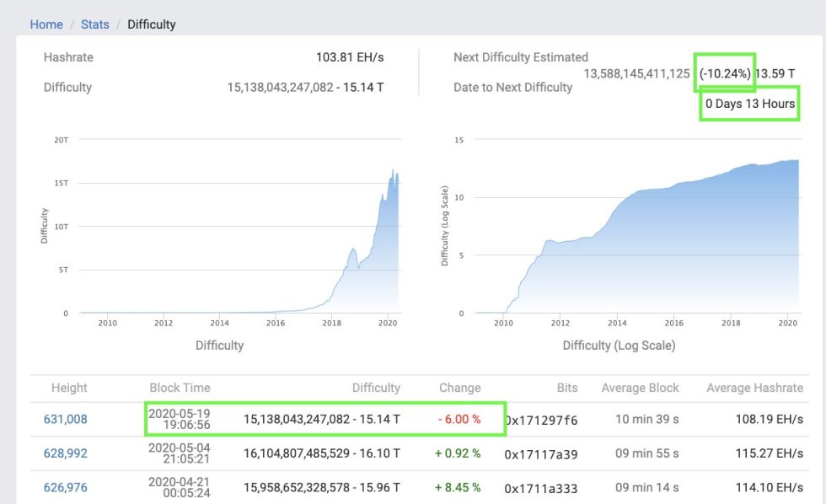Select the 0 Days 13 Hours countdown
This screenshot has width=826, height=504.
(748, 104)
